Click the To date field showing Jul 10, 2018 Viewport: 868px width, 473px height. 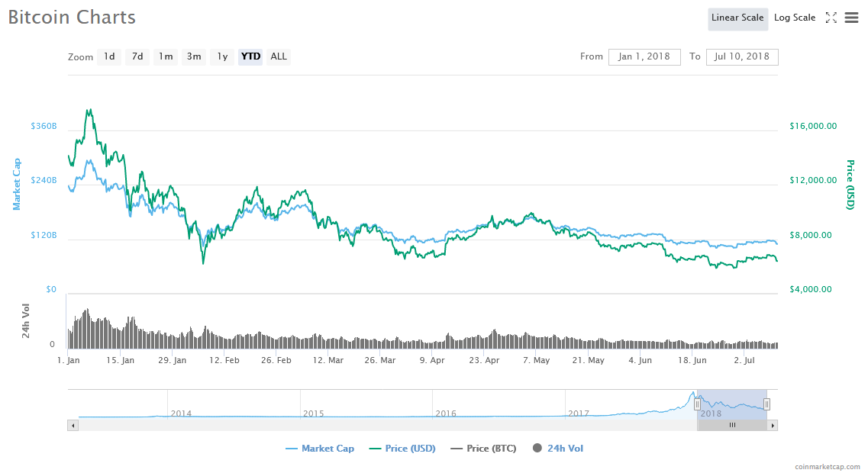(742, 56)
